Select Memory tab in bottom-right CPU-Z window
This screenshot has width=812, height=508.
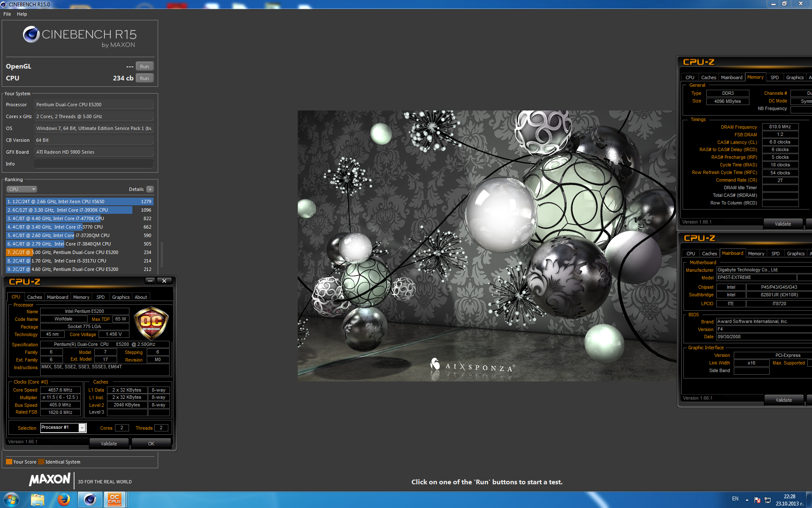tap(756, 254)
